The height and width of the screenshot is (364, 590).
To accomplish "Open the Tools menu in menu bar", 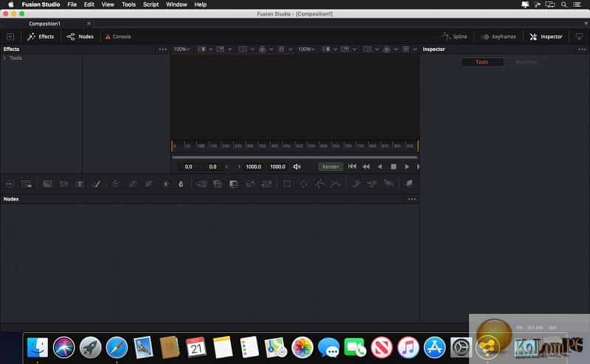I will pyautogui.click(x=128, y=4).
